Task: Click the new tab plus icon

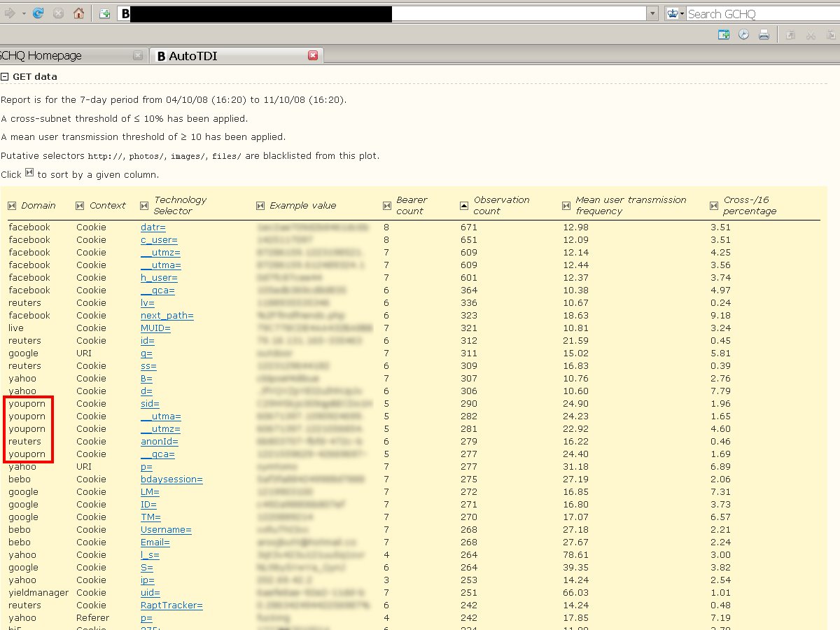Action: (x=104, y=13)
